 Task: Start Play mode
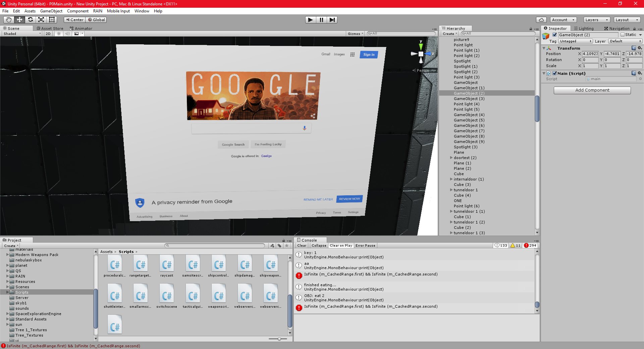(x=311, y=20)
